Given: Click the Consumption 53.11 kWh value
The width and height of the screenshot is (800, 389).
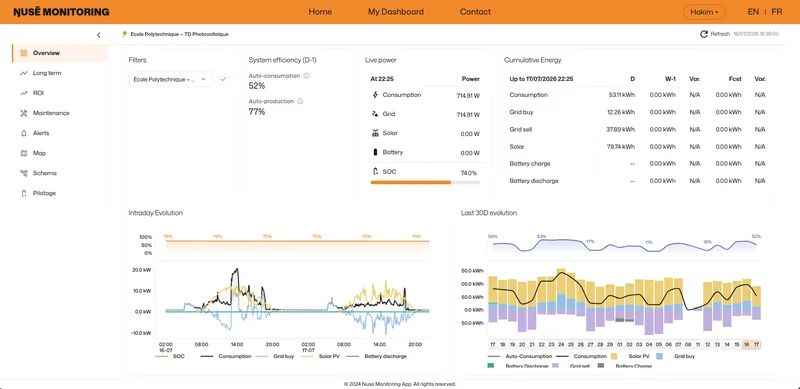Looking at the screenshot, I should [621, 95].
